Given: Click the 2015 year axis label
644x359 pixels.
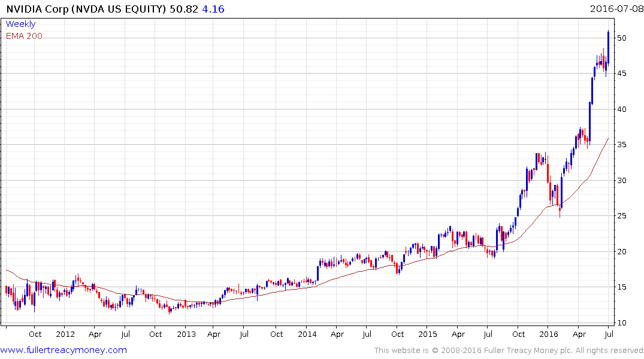Looking at the screenshot, I should pyautogui.click(x=428, y=334).
